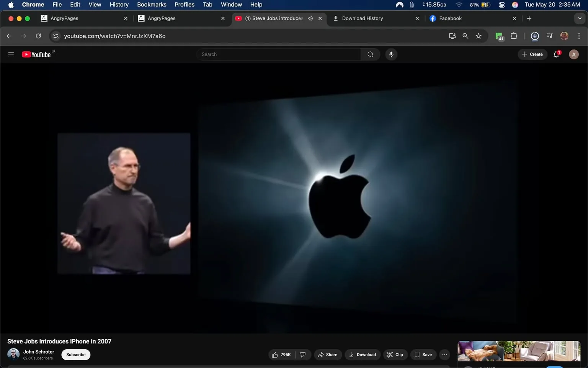
Task: Open the recommended video thumbnail
Action: 519,351
